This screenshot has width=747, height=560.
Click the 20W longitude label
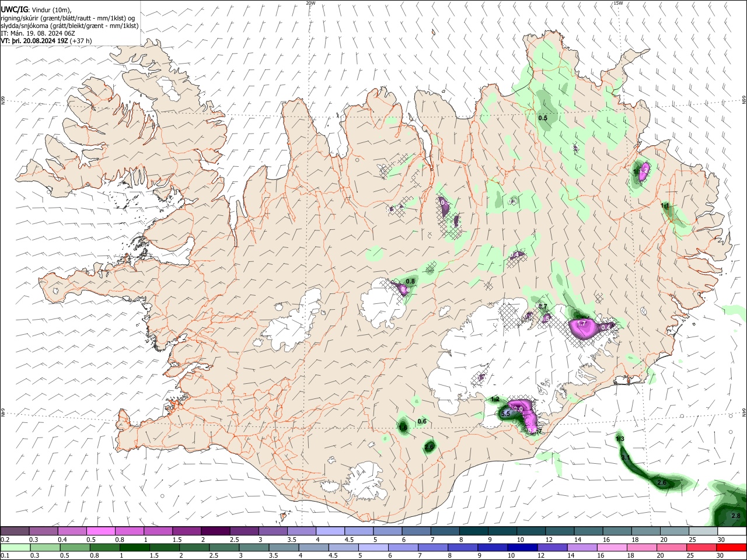click(x=310, y=3)
